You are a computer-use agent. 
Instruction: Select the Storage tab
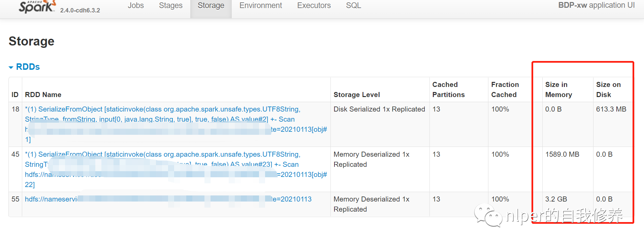(211, 6)
